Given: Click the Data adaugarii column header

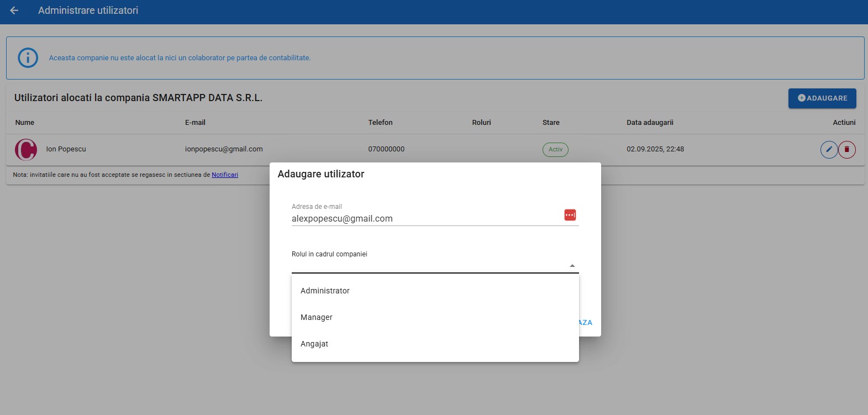Looking at the screenshot, I should pos(650,123).
